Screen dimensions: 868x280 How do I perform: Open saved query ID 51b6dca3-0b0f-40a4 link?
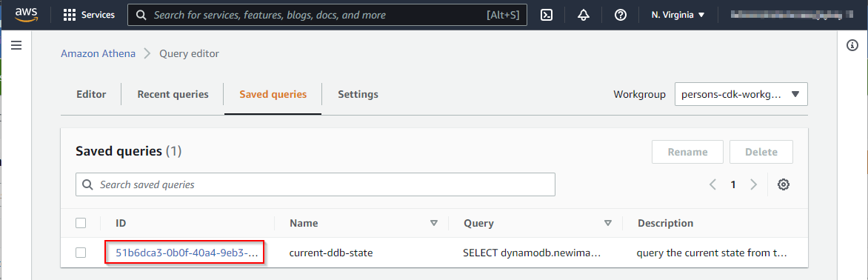pos(187,253)
